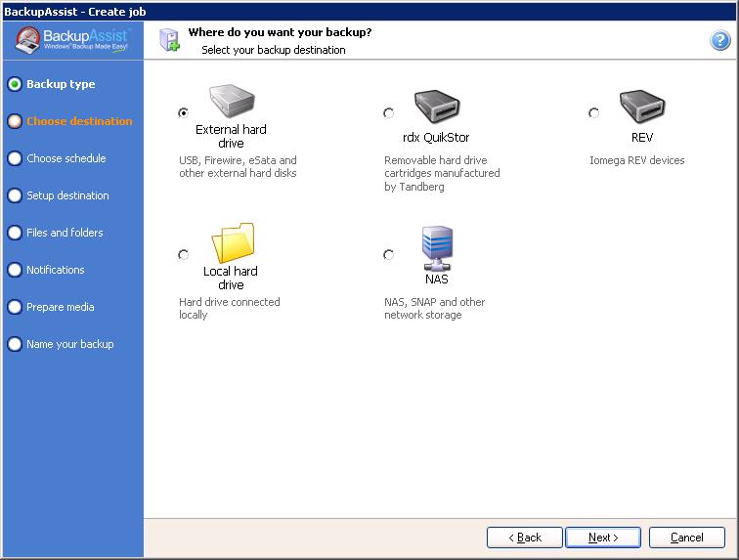Cancel the job creation wizard
The width and height of the screenshot is (739, 560).
coord(686,538)
